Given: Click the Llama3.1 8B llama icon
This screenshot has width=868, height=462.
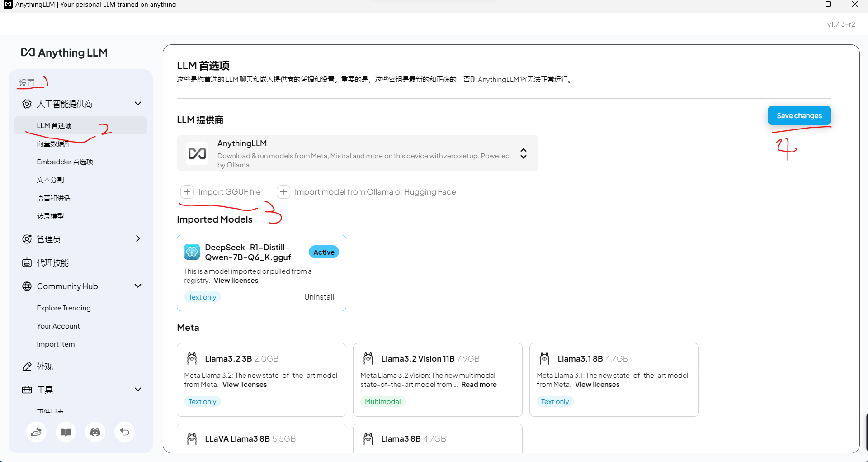Looking at the screenshot, I should [544, 359].
